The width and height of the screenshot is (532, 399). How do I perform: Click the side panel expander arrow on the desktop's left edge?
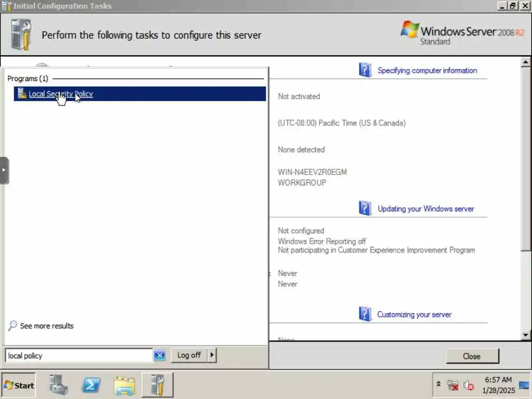[x=4, y=170]
